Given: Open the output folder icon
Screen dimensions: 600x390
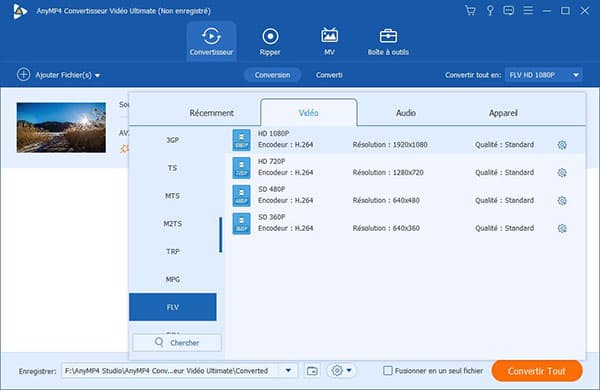Looking at the screenshot, I should coord(312,370).
